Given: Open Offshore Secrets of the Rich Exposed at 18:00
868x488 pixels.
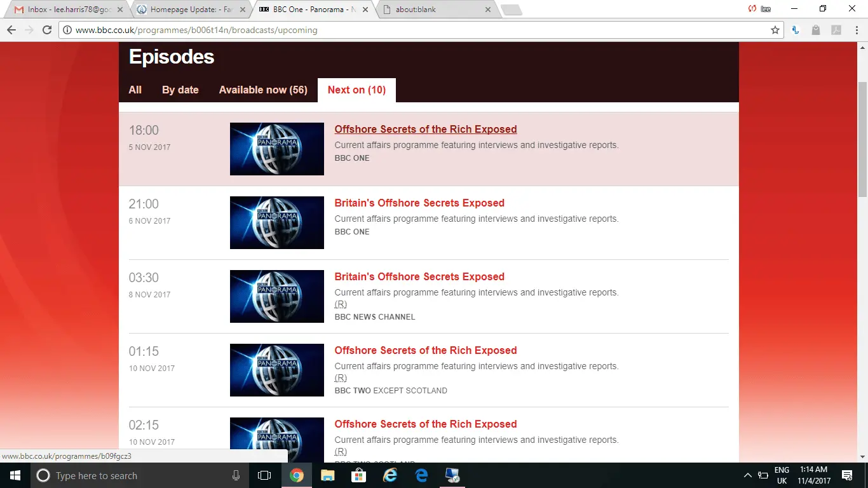Looking at the screenshot, I should click(x=425, y=129).
